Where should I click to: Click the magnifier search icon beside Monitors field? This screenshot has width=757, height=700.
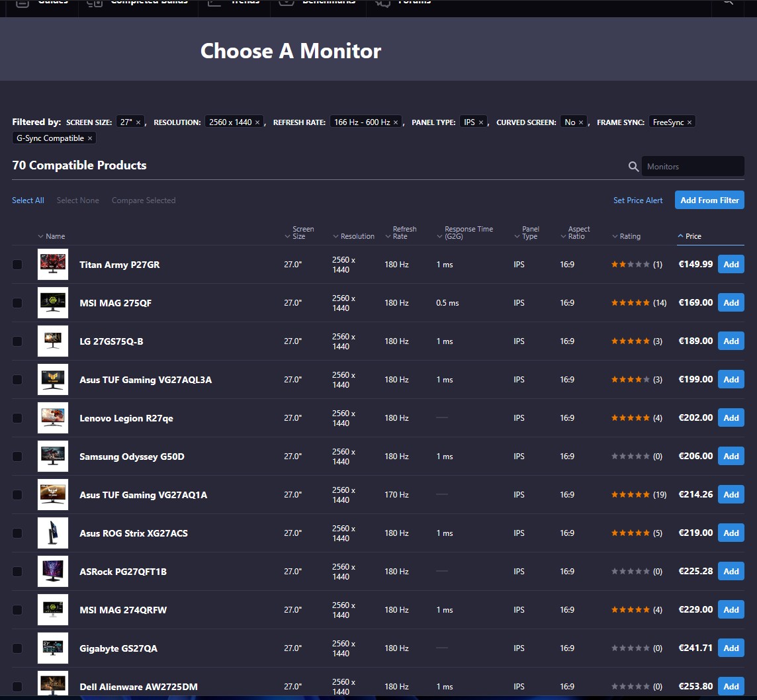pos(633,167)
